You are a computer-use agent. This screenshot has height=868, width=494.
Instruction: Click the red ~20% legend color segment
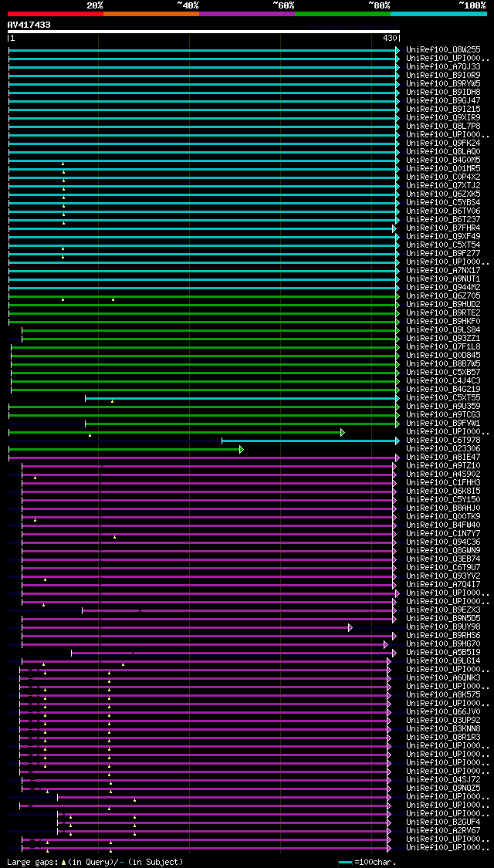click(56, 13)
